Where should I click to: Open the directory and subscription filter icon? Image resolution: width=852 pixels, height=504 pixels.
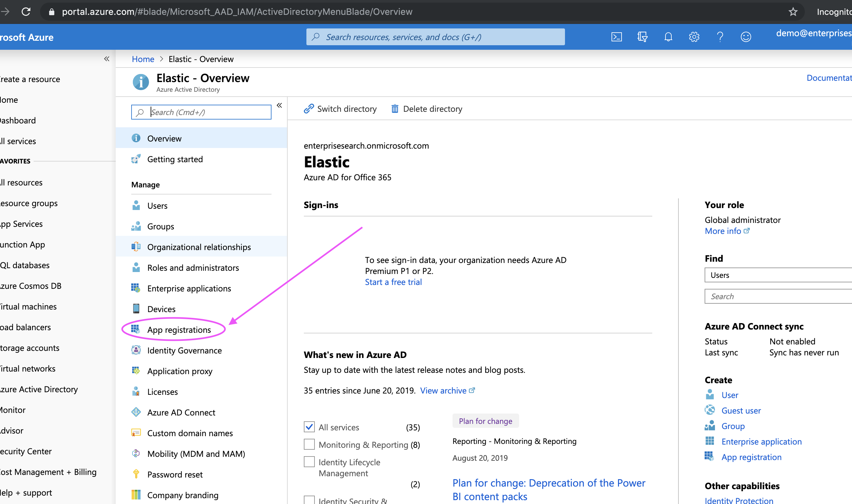click(x=642, y=37)
